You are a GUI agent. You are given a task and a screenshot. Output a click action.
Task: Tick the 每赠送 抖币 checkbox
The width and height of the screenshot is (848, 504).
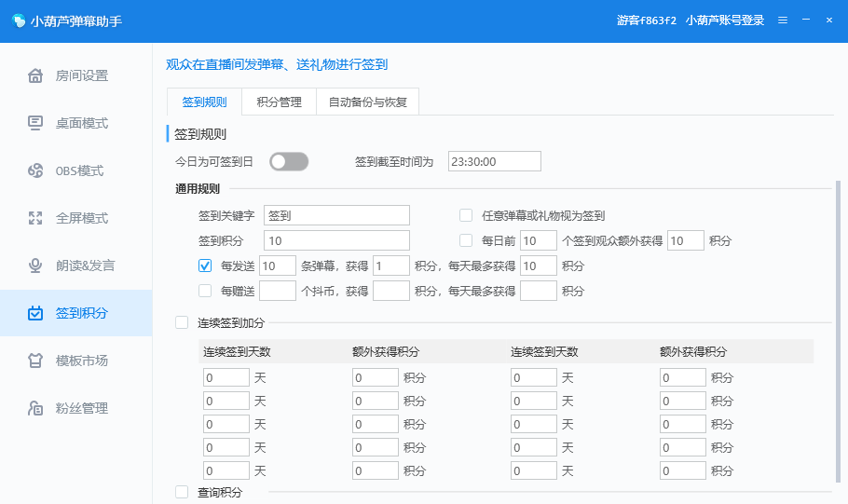tap(205, 291)
